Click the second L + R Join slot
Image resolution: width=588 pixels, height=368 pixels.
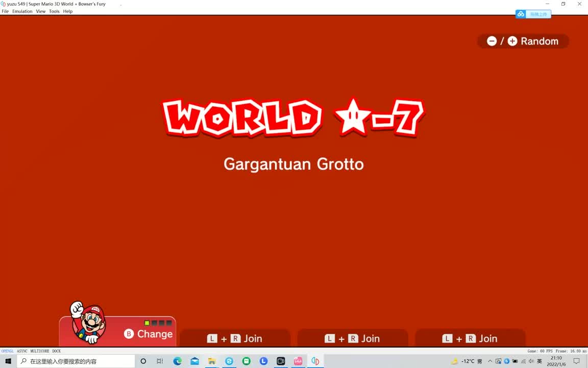pos(352,338)
